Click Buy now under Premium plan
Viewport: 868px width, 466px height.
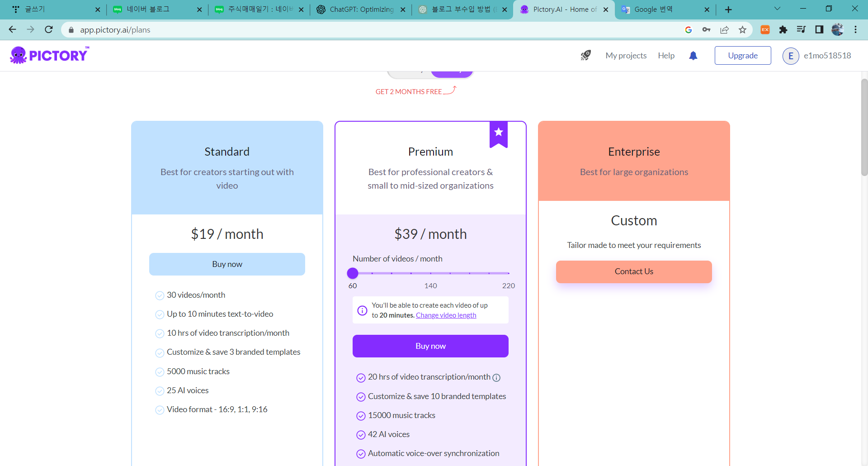pos(430,346)
